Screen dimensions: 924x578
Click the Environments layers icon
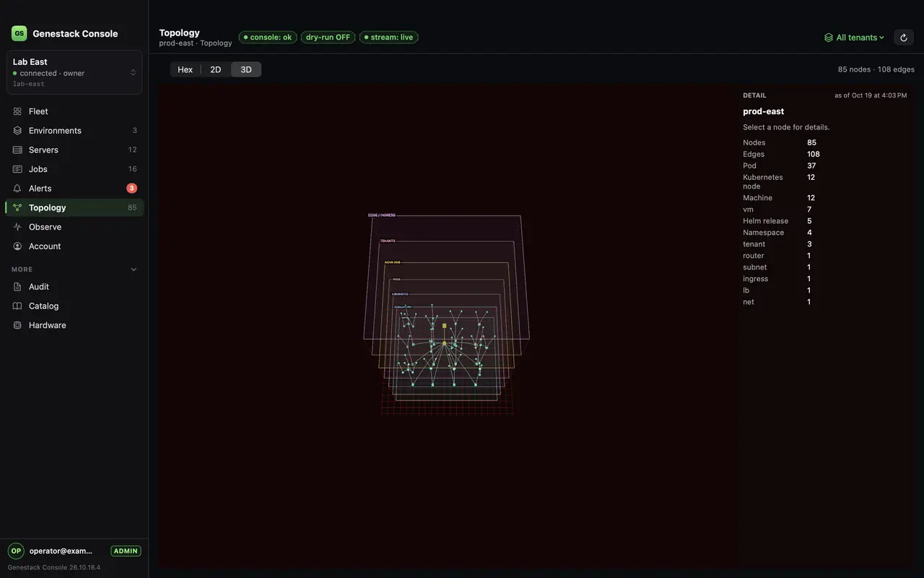pos(17,131)
